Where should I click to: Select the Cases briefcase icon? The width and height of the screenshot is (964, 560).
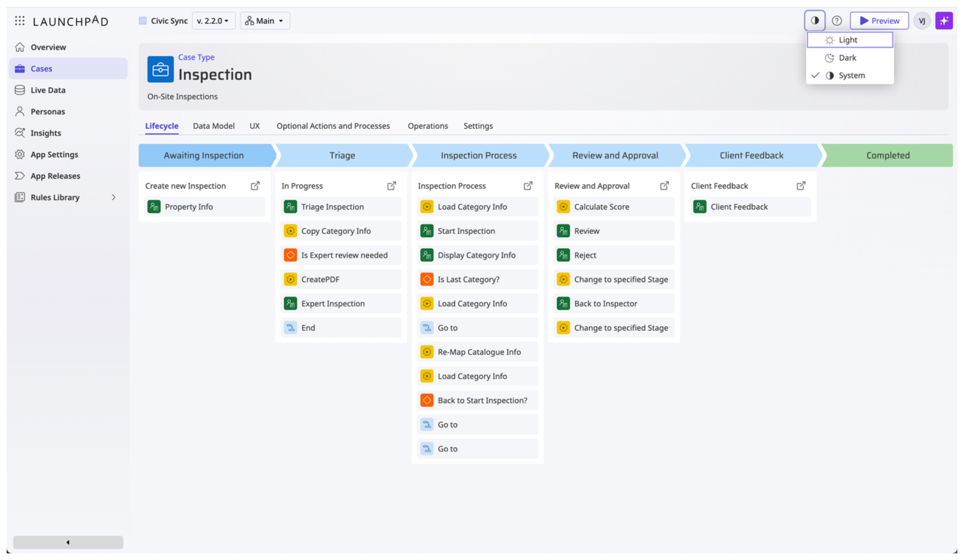pyautogui.click(x=20, y=68)
